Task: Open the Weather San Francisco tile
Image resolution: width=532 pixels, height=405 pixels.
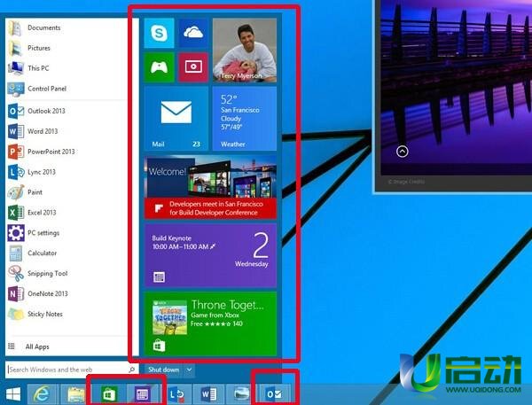Action: (245, 119)
